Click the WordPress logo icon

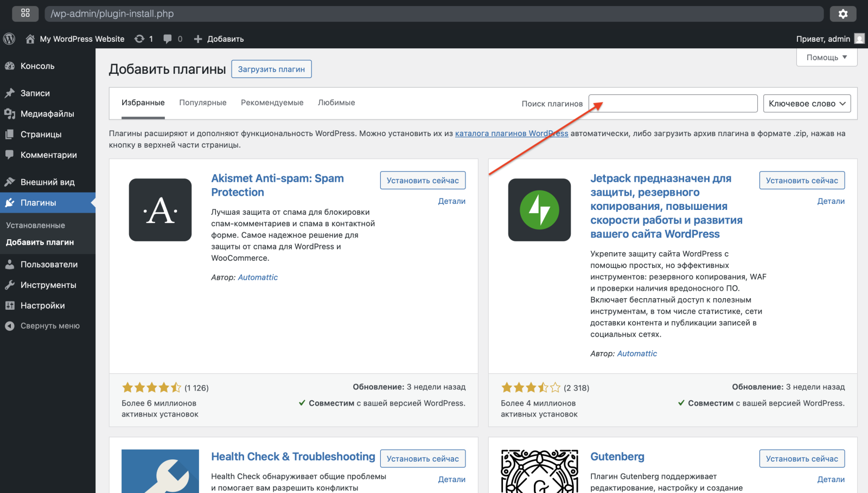(9, 39)
